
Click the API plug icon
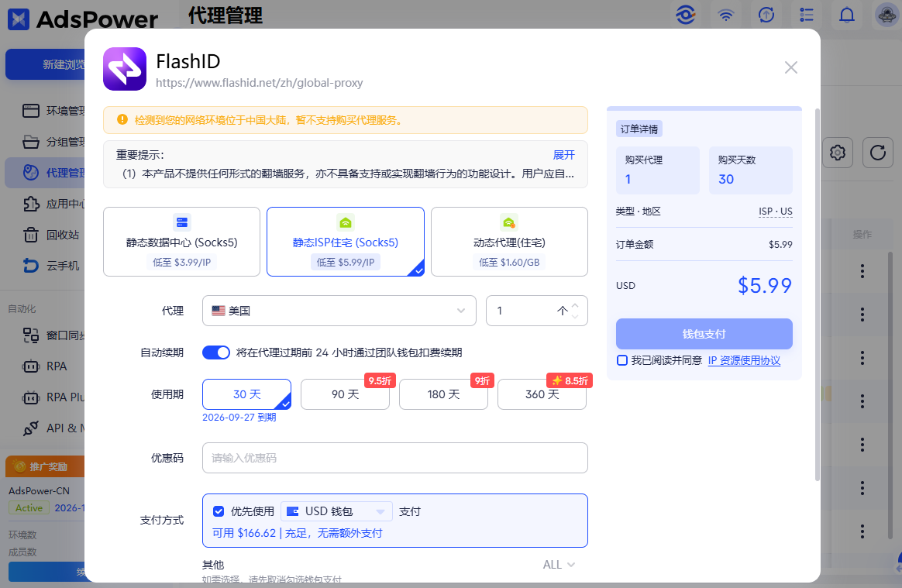point(30,428)
